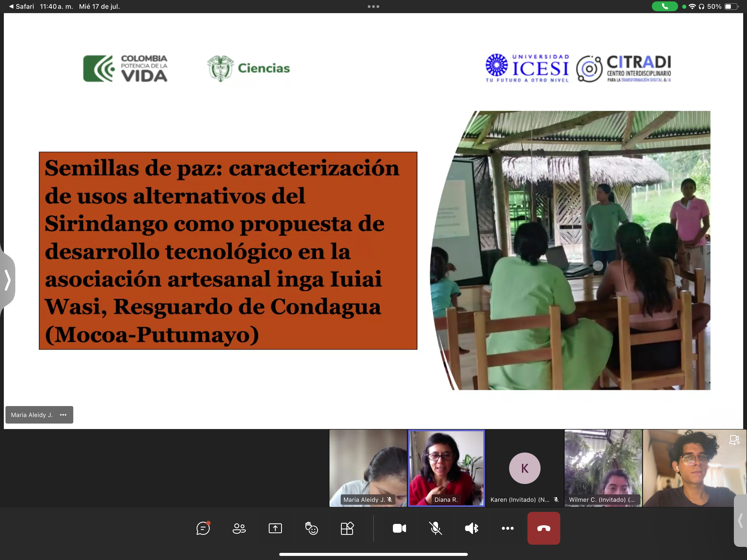Open the apps icon in toolbar

point(347,528)
